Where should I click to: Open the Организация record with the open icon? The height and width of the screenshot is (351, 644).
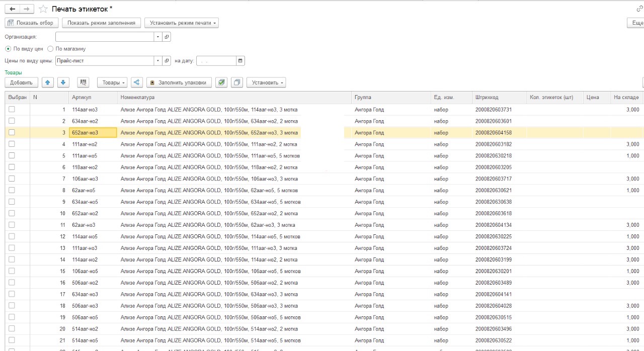pyautogui.click(x=167, y=37)
